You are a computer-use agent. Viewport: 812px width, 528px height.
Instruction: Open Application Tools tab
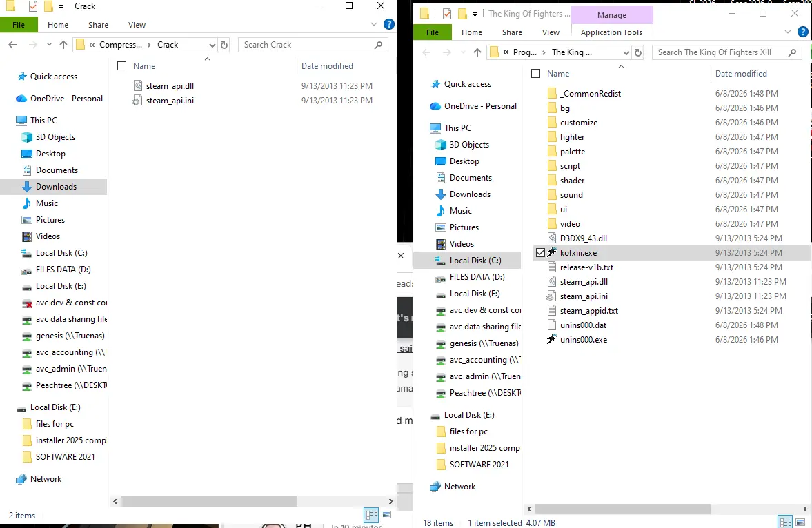611,32
